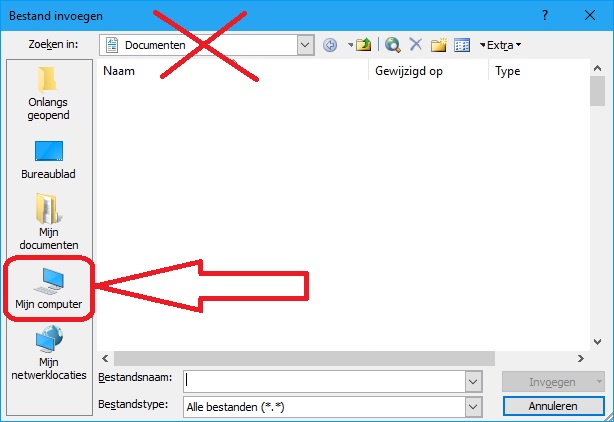Open the Views layout icon
This screenshot has height=422, width=614.
coord(462,45)
